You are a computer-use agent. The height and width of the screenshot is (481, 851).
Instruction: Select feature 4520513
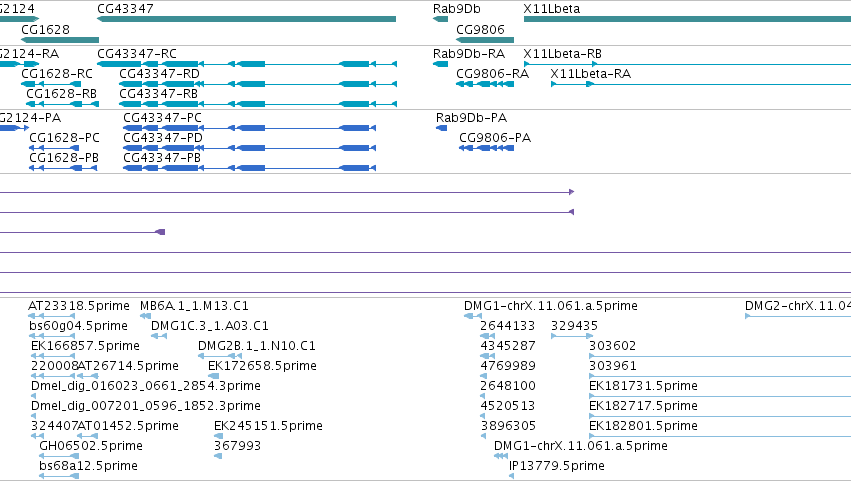483,416
